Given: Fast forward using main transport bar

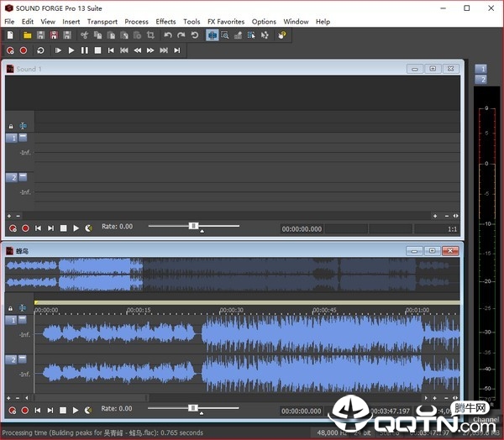Looking at the screenshot, I should [150, 50].
